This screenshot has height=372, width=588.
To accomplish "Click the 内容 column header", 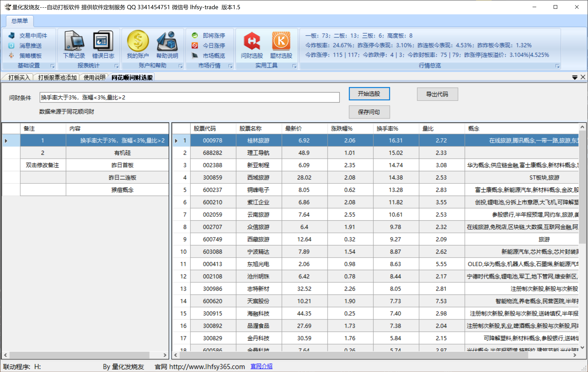I will pyautogui.click(x=117, y=129).
